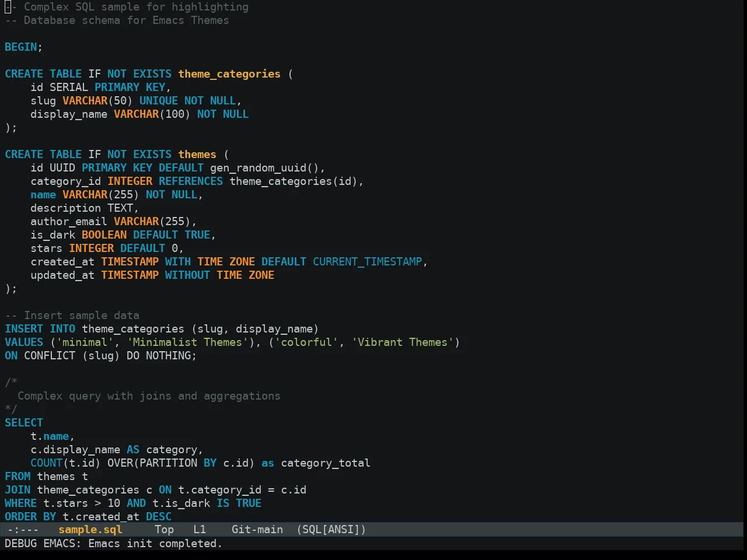
Task: Click the DESC keyword at the end
Action: 159,517
